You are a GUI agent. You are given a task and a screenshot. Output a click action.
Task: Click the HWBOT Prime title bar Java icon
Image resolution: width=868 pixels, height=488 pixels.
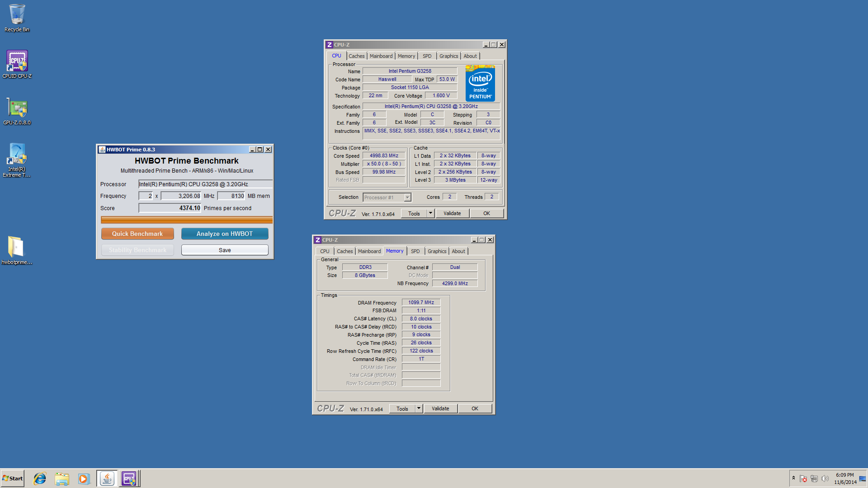coord(102,150)
